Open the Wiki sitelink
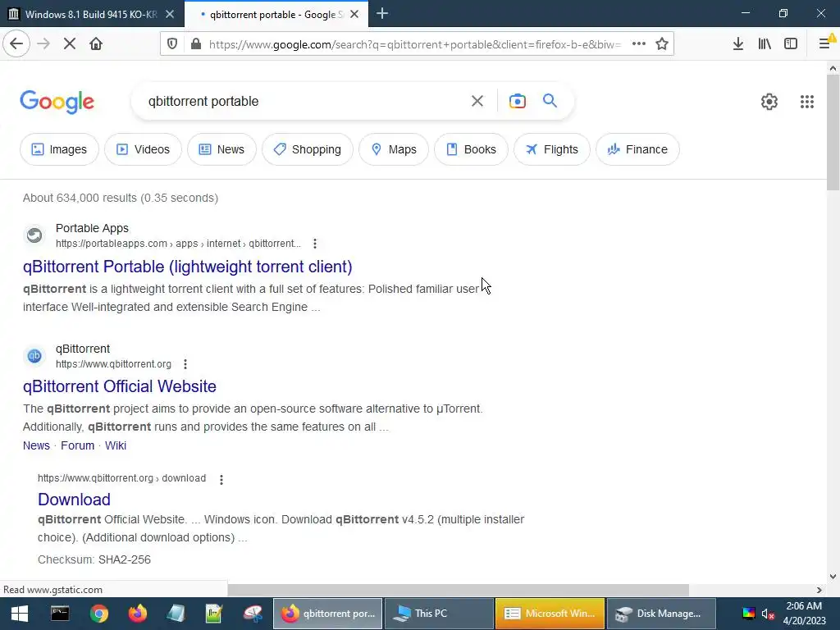Screen dimensions: 840x630 [x=115, y=445]
